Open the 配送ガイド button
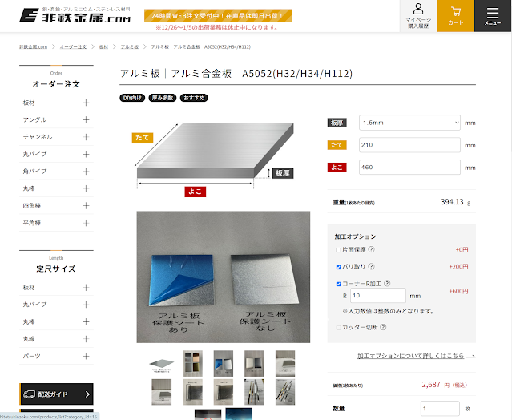Image resolution: width=512 pixels, height=420 pixels. tap(57, 394)
